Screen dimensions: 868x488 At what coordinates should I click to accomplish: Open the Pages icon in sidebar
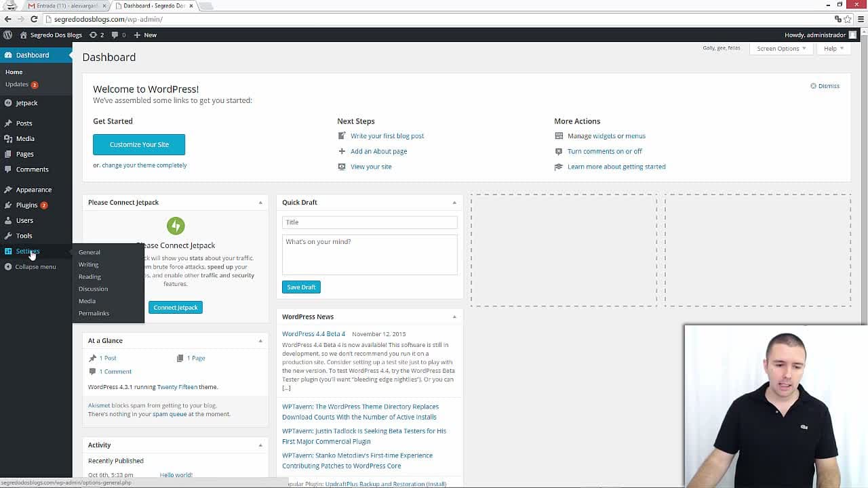click(8, 154)
